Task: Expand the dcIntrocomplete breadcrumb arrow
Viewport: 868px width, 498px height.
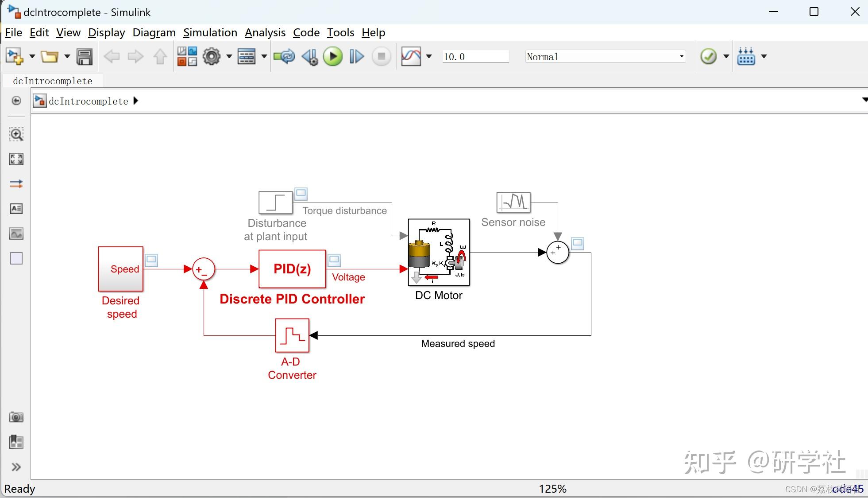Action: 136,101
